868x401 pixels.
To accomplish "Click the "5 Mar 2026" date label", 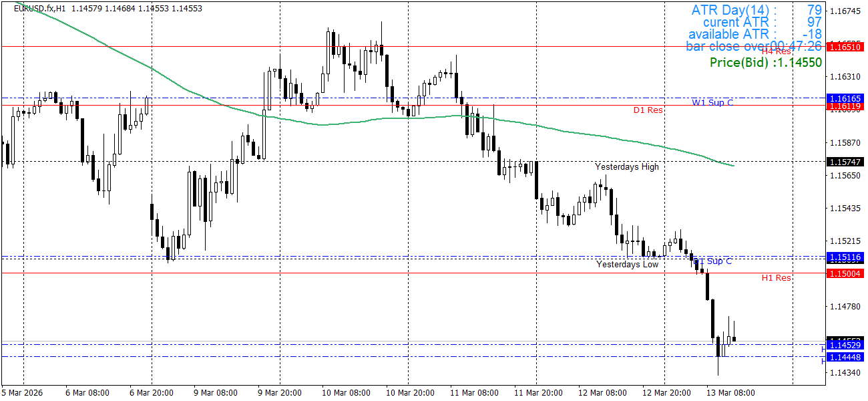I will point(22,392).
